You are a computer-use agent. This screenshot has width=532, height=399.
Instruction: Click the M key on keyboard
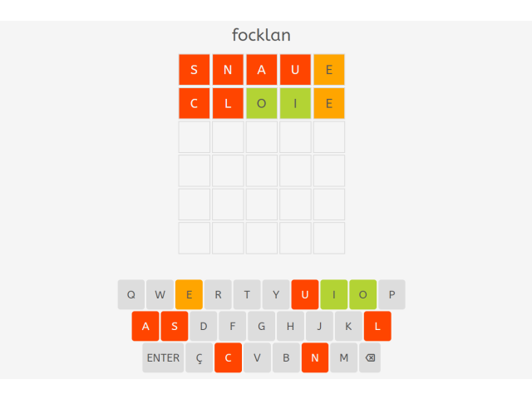(x=343, y=357)
